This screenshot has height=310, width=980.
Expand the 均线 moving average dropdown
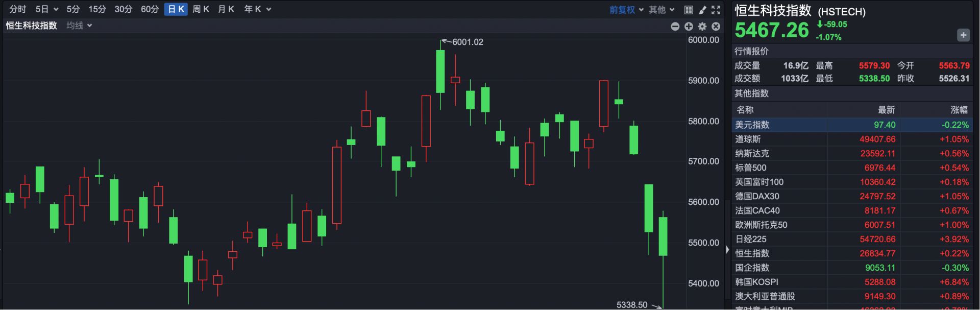[79, 26]
